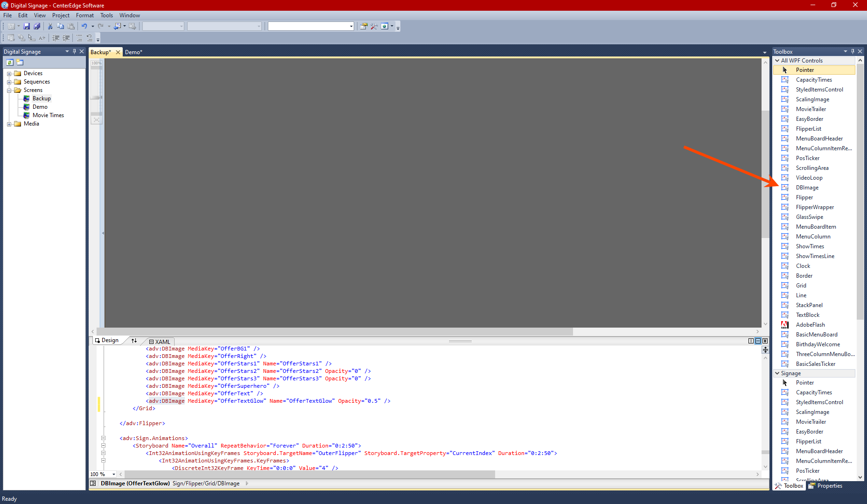Screen dimensions: 867x504
Task: Expand the Devices folder node
Action: [x=9, y=74]
